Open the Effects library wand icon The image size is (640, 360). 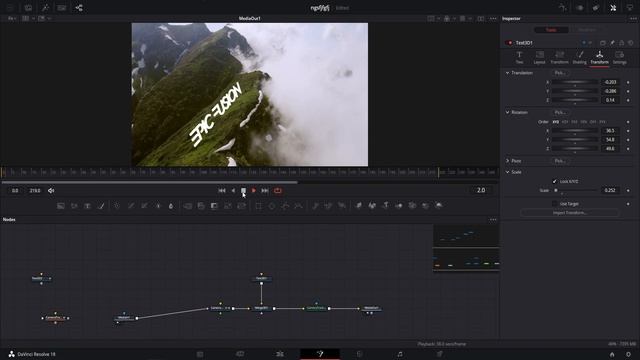point(45,8)
